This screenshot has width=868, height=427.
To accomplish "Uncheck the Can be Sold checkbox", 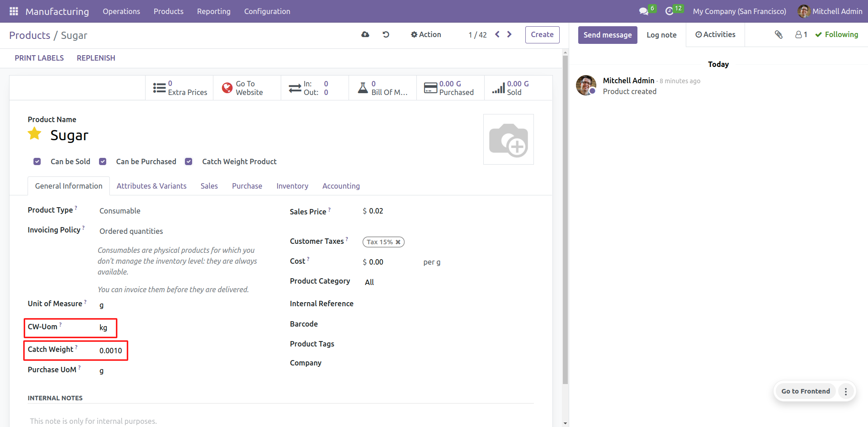I will click(38, 161).
